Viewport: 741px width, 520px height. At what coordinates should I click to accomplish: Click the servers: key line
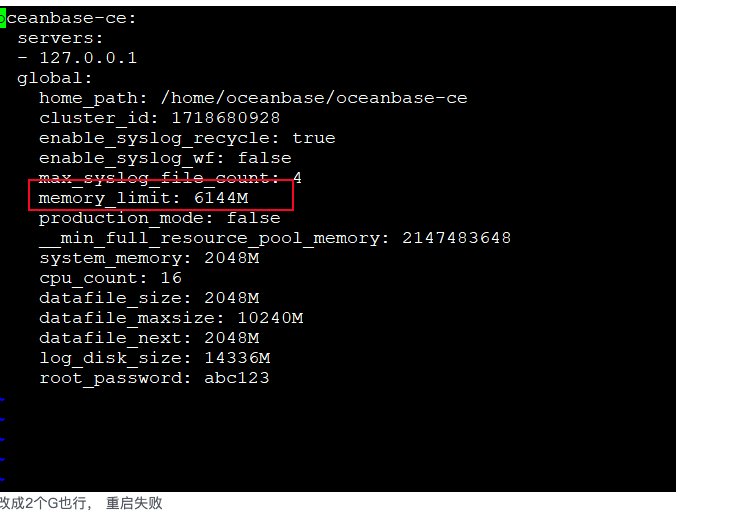tap(60, 38)
